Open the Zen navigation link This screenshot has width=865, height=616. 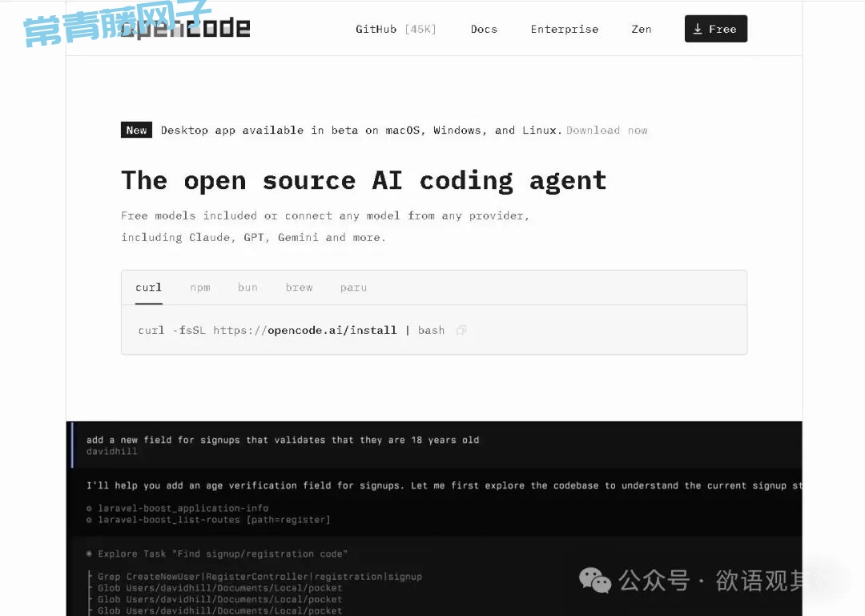(x=641, y=29)
